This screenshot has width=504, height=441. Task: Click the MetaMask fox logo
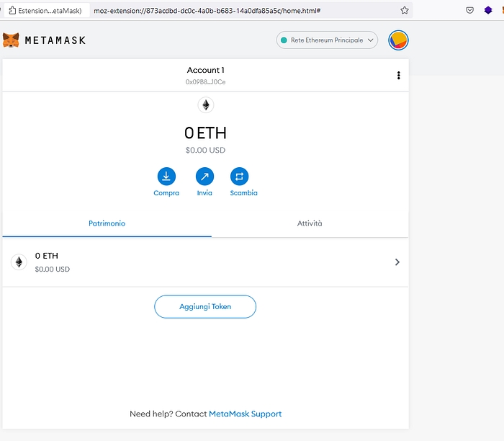point(11,40)
